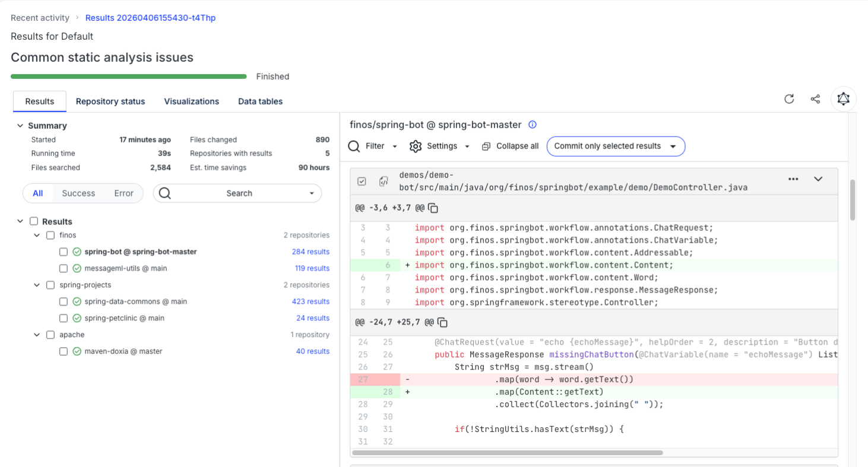The height and width of the screenshot is (467, 868).
Task: Click the vertical scrollbar of the diff panel
Action: pyautogui.click(x=853, y=200)
